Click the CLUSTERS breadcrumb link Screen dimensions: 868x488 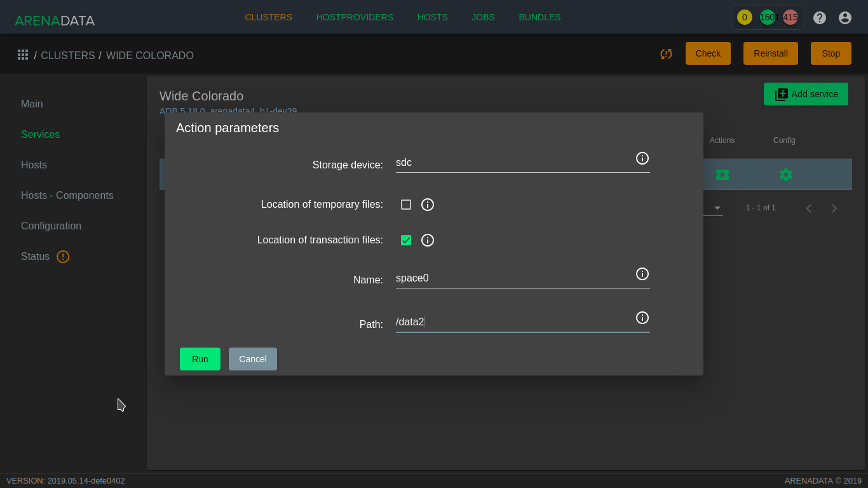[68, 56]
